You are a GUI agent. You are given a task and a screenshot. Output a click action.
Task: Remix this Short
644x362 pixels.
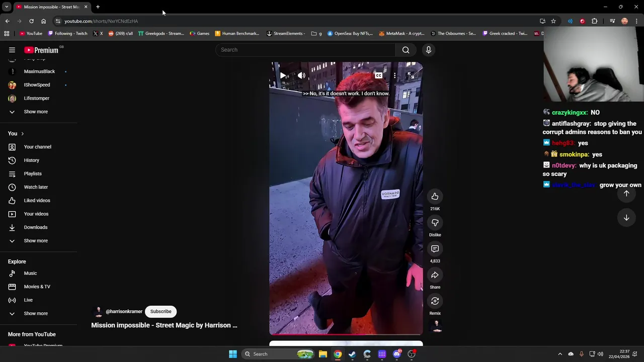click(435, 301)
